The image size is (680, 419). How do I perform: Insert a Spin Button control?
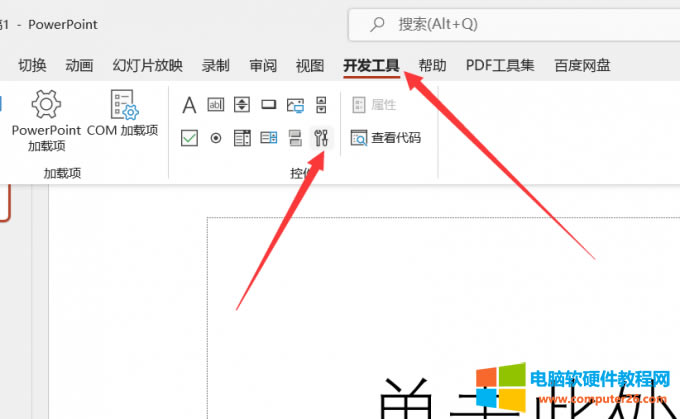(242, 105)
